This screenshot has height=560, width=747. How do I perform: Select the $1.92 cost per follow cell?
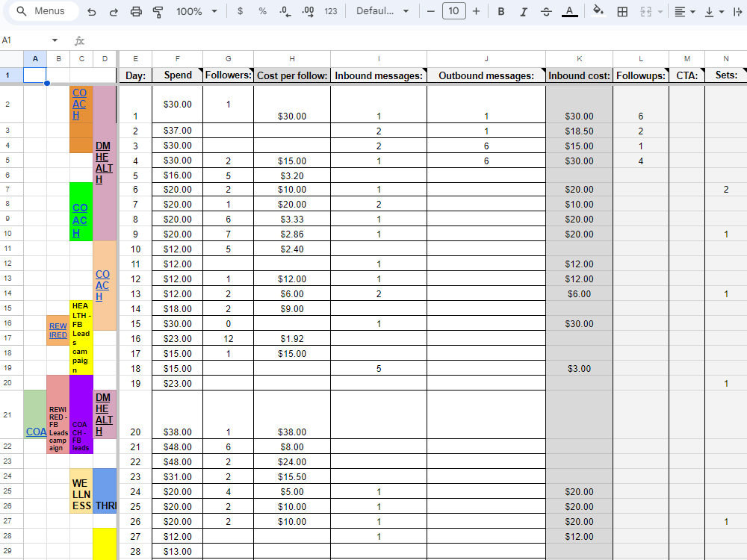click(292, 338)
